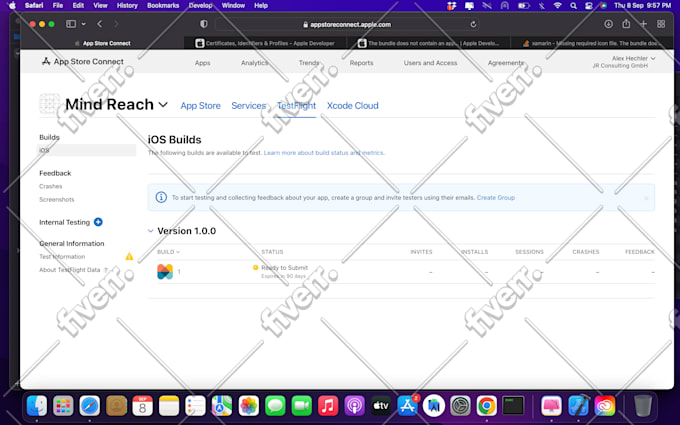Screen dimensions: 680x425
Task: Open Finder from the Dock
Action: 37,406
